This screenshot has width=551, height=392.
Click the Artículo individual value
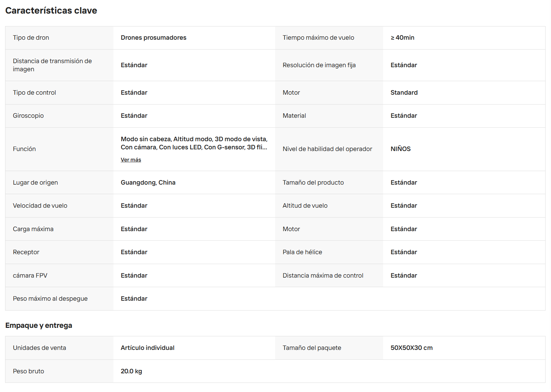point(147,348)
